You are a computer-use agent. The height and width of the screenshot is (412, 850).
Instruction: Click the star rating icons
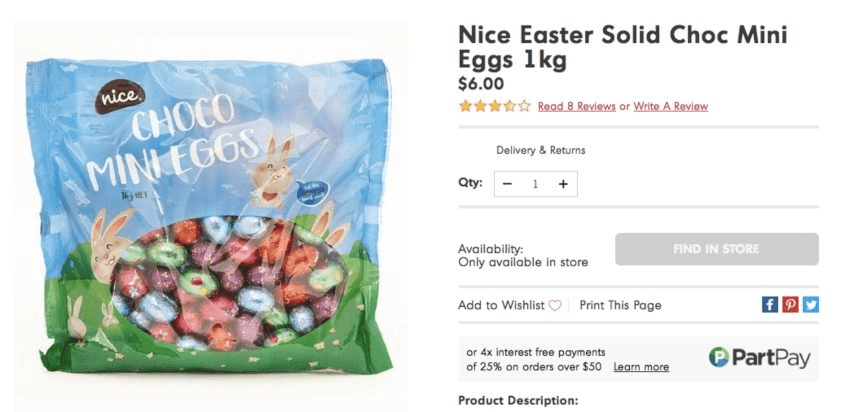pyautogui.click(x=494, y=106)
